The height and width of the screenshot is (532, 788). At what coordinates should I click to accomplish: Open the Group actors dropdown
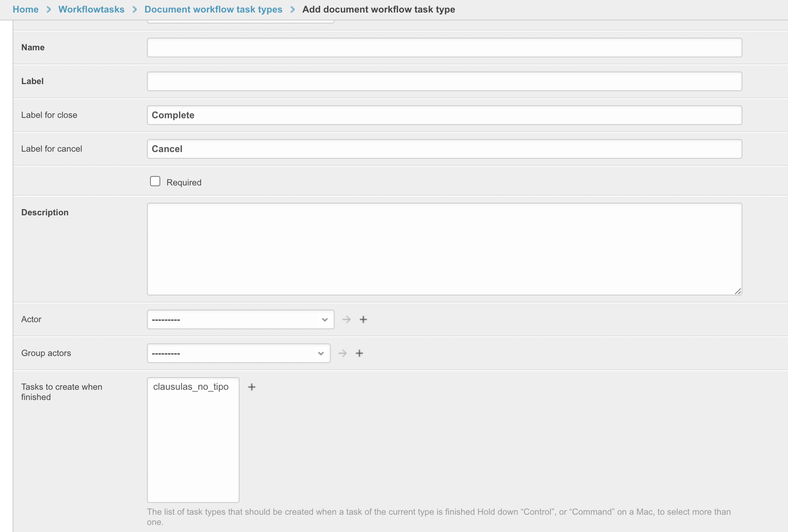(238, 353)
